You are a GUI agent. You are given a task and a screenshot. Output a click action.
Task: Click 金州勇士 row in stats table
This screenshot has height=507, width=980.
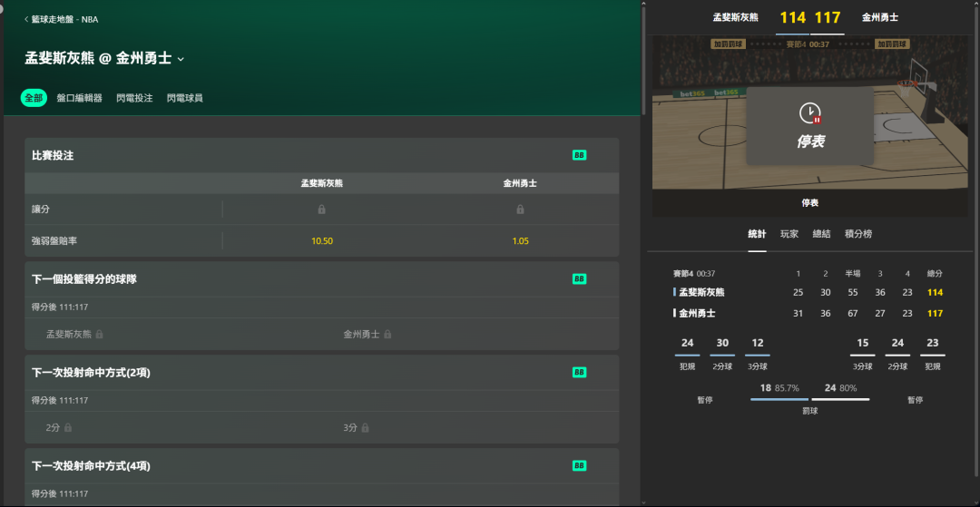click(x=808, y=314)
